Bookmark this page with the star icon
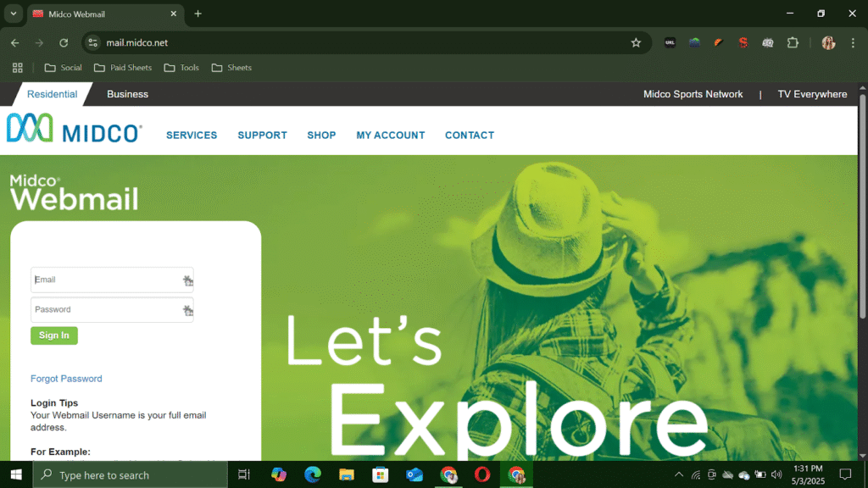Screen dimensions: 868x488 coord(636,42)
